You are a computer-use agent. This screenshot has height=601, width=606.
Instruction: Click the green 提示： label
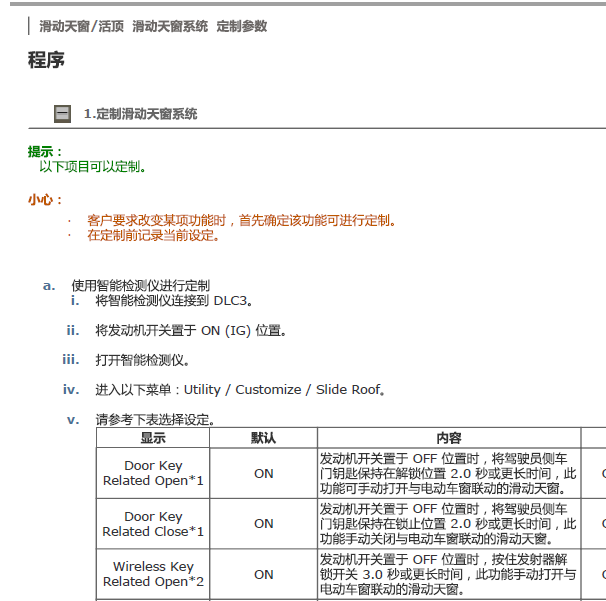click(x=45, y=152)
